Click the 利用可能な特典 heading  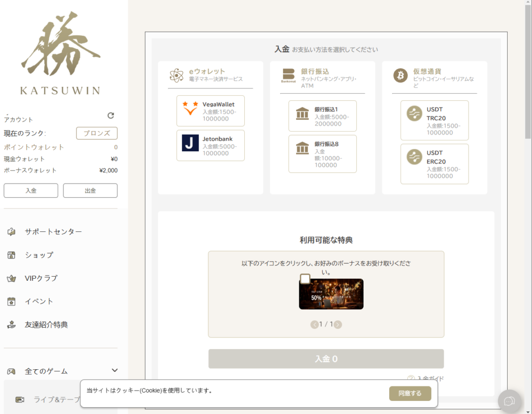pyautogui.click(x=326, y=240)
